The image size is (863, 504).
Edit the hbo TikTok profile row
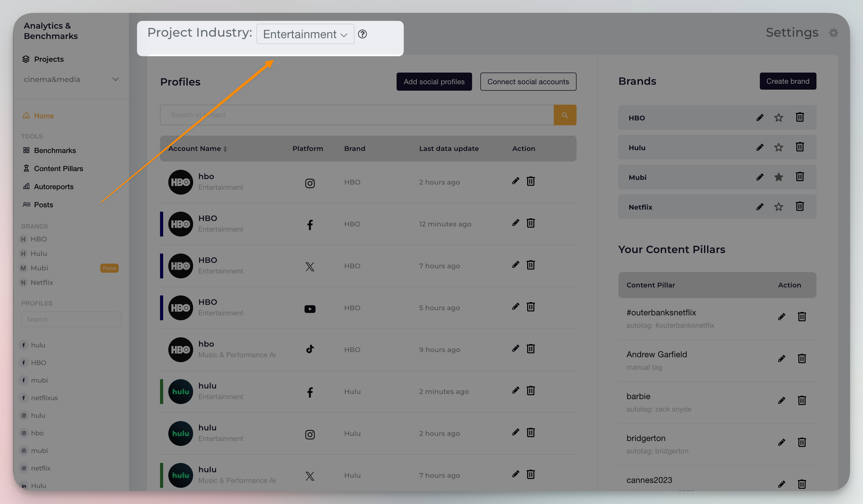[x=516, y=349]
